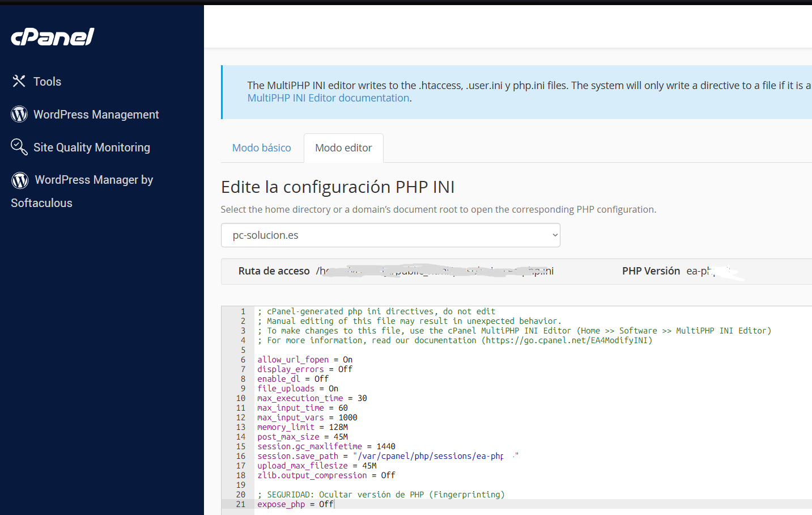This screenshot has height=515, width=812.
Task: Click line number 19 in the gutter
Action: point(241,485)
